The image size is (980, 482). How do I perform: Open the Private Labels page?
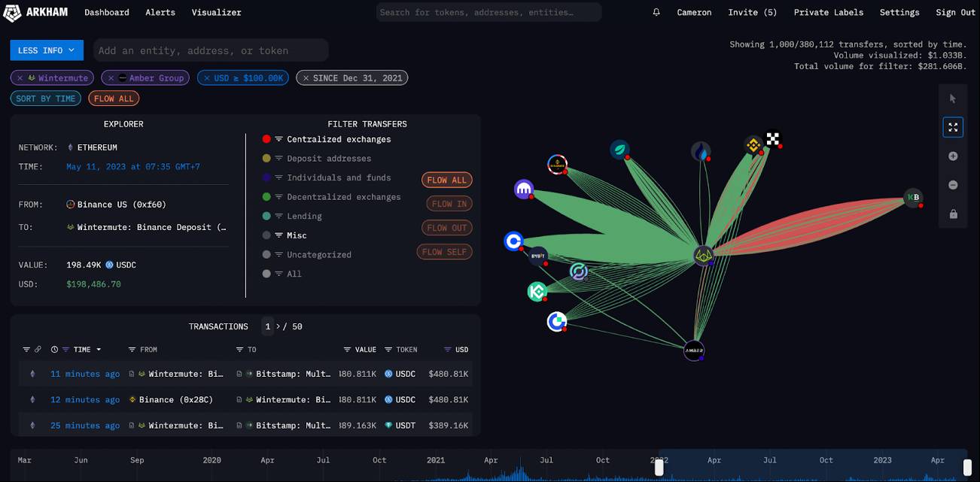tap(829, 13)
